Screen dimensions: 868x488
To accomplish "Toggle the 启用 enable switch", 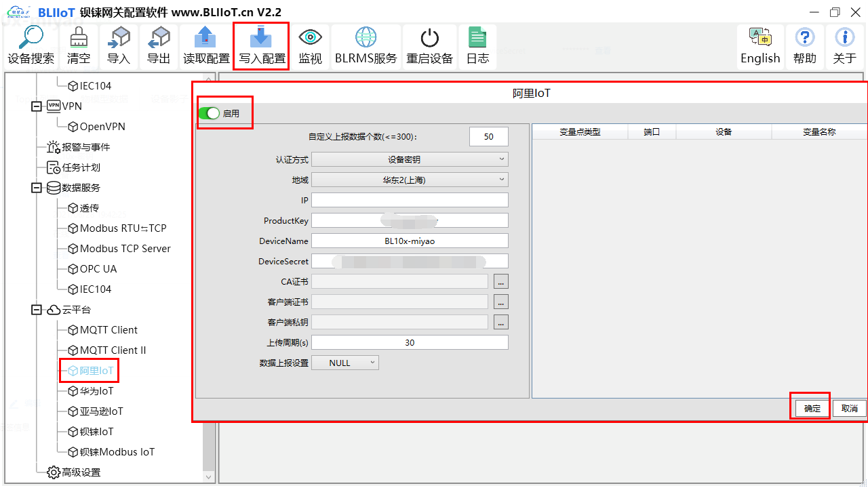I will pyautogui.click(x=210, y=113).
